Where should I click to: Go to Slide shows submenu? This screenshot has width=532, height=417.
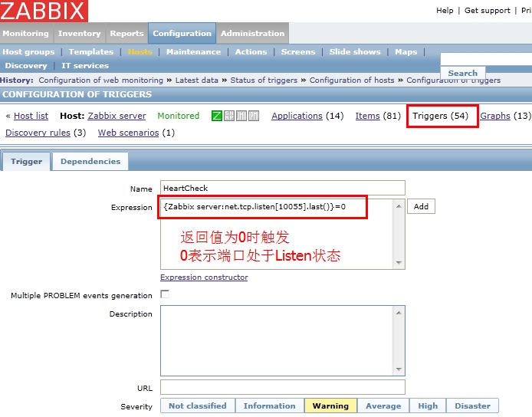coord(355,52)
